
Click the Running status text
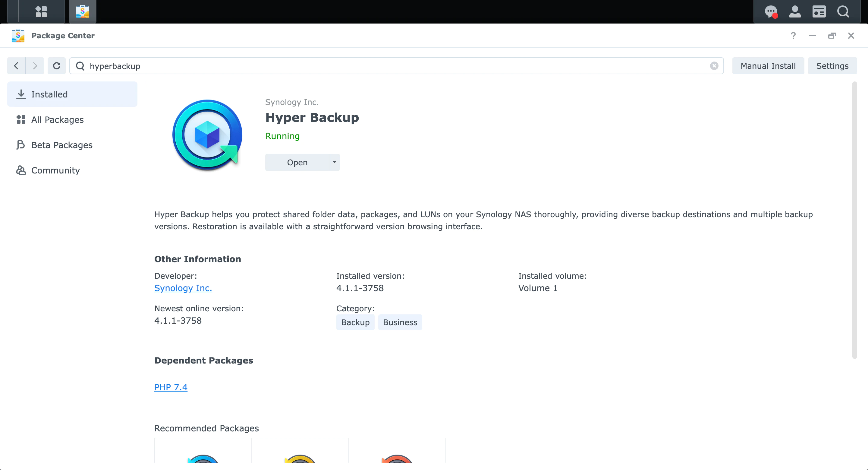pyautogui.click(x=282, y=136)
